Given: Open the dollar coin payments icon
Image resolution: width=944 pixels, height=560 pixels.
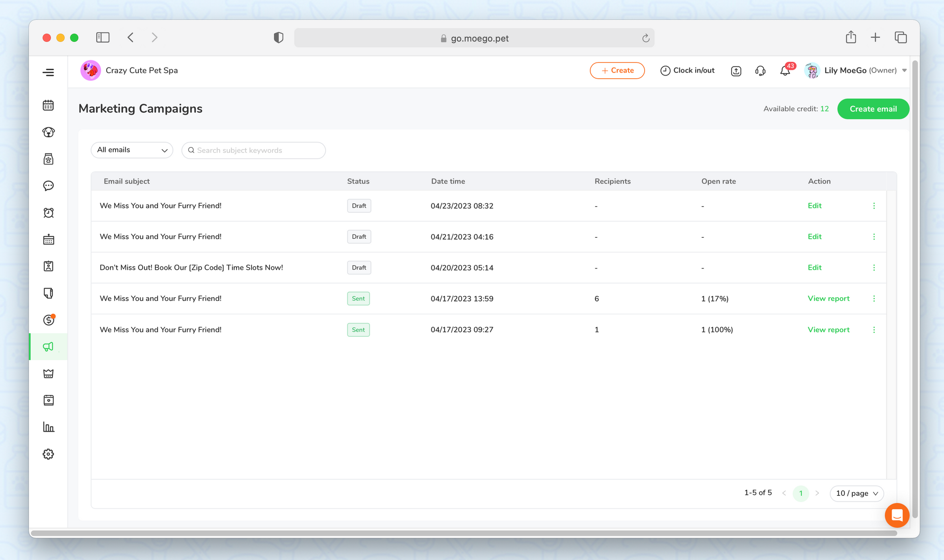Looking at the screenshot, I should (x=48, y=320).
